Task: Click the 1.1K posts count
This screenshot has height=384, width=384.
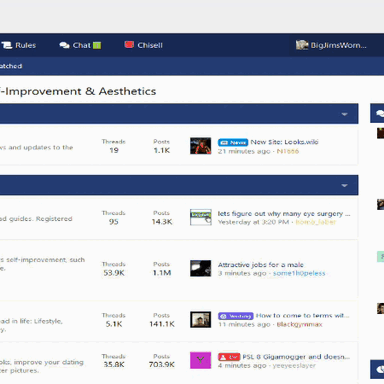Action: (x=162, y=150)
